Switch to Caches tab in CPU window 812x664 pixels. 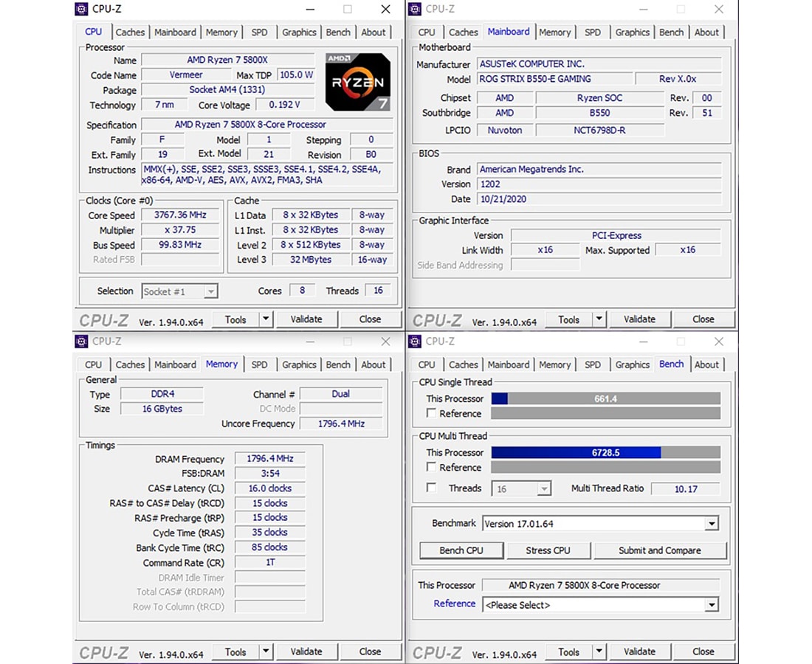click(130, 32)
